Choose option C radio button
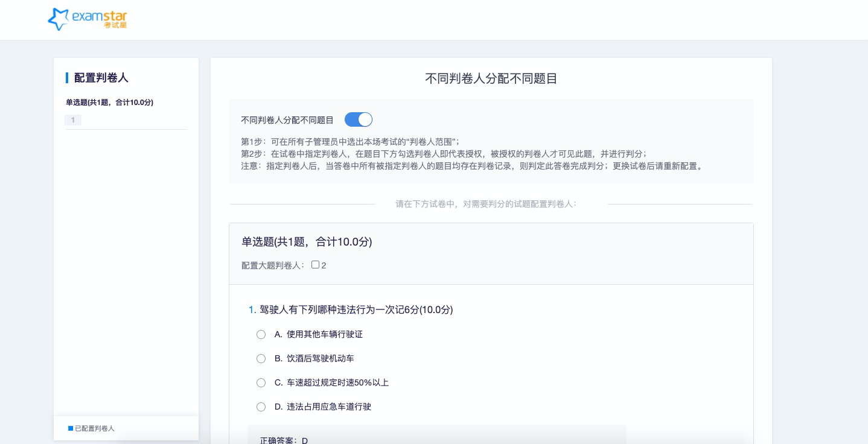The width and height of the screenshot is (868, 444). [261, 382]
